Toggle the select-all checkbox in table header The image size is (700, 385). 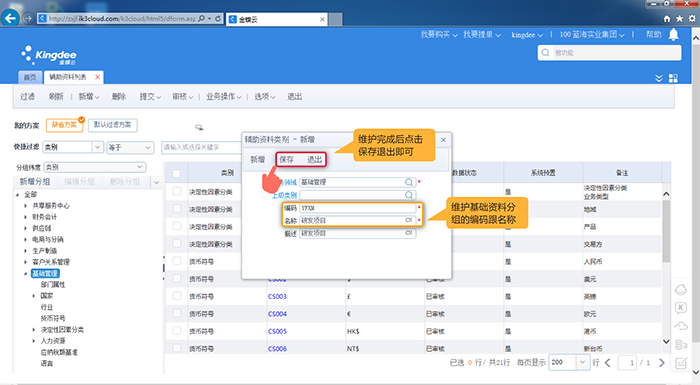tap(176, 173)
